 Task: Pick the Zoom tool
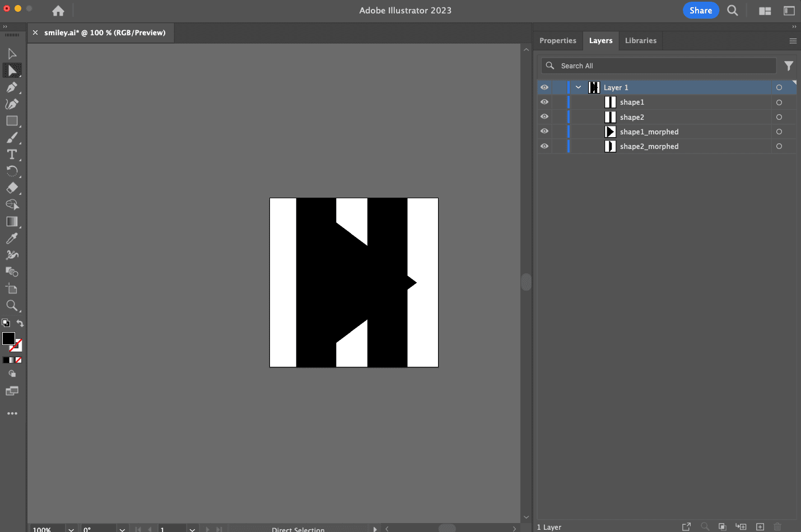[x=12, y=306]
